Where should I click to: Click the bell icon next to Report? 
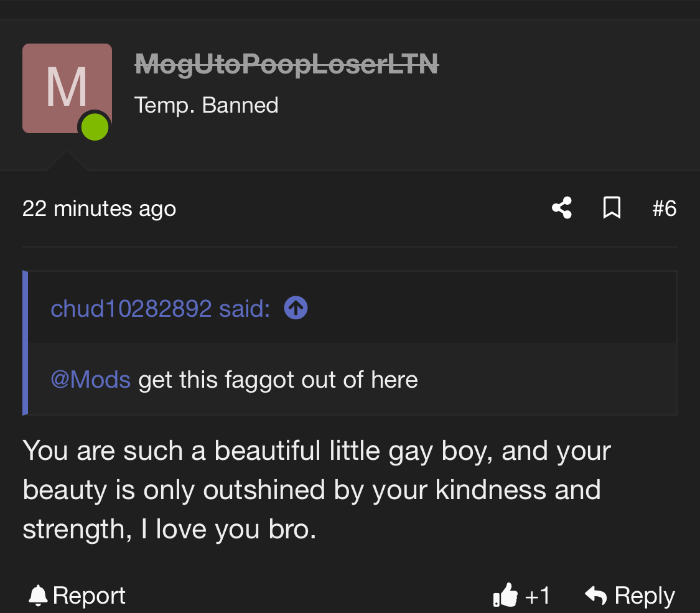click(38, 595)
